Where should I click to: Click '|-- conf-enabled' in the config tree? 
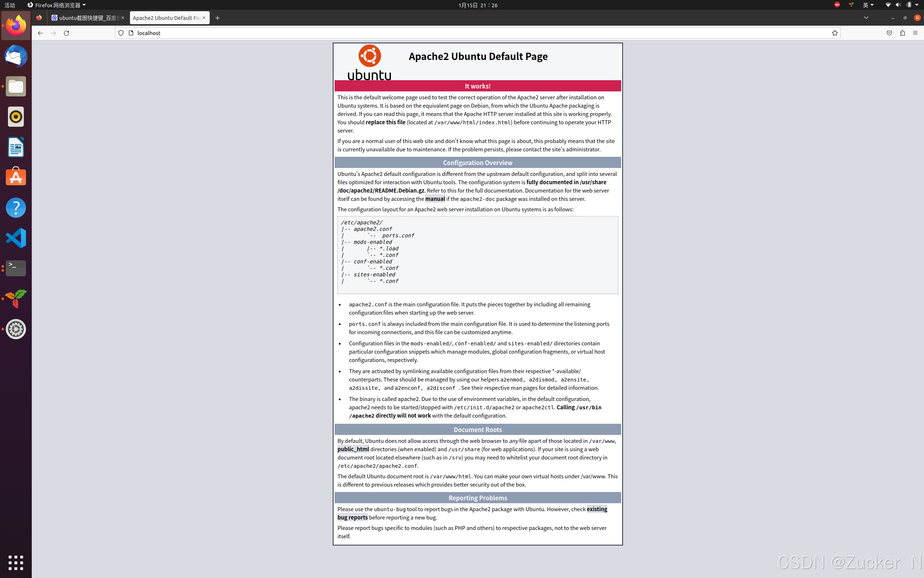(x=367, y=262)
